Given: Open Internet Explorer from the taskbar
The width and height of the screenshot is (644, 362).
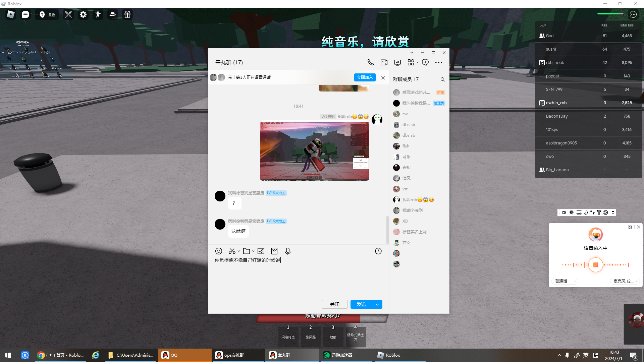Looking at the screenshot, I should pos(96,355).
